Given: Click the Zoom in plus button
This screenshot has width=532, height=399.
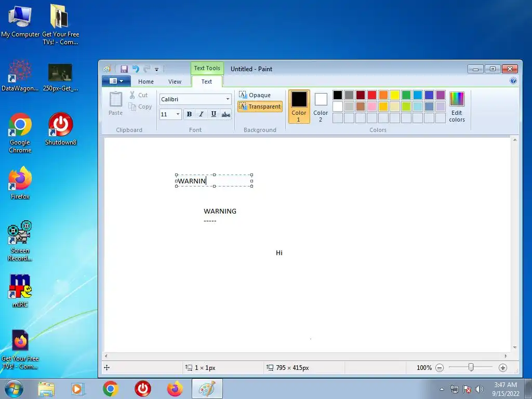Looking at the screenshot, I should tap(503, 368).
